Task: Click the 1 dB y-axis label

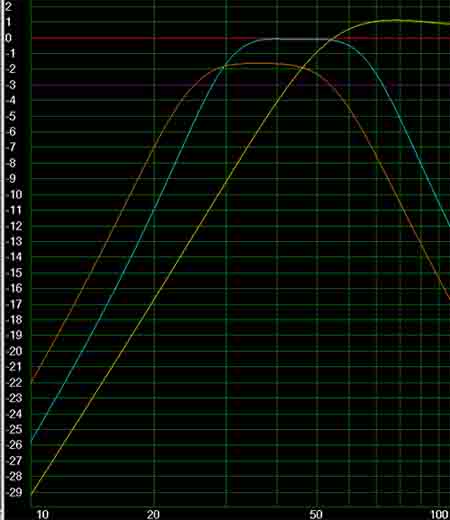Action: 8,22
